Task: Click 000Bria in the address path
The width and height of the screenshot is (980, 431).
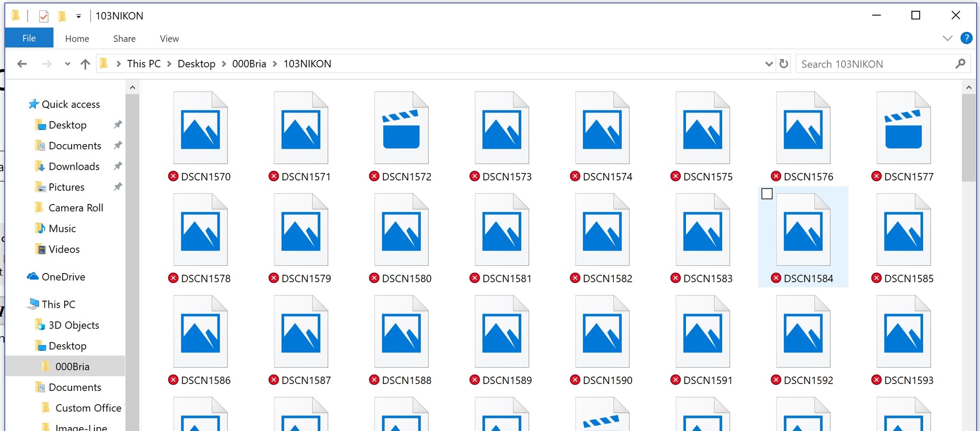Action: pyautogui.click(x=249, y=64)
